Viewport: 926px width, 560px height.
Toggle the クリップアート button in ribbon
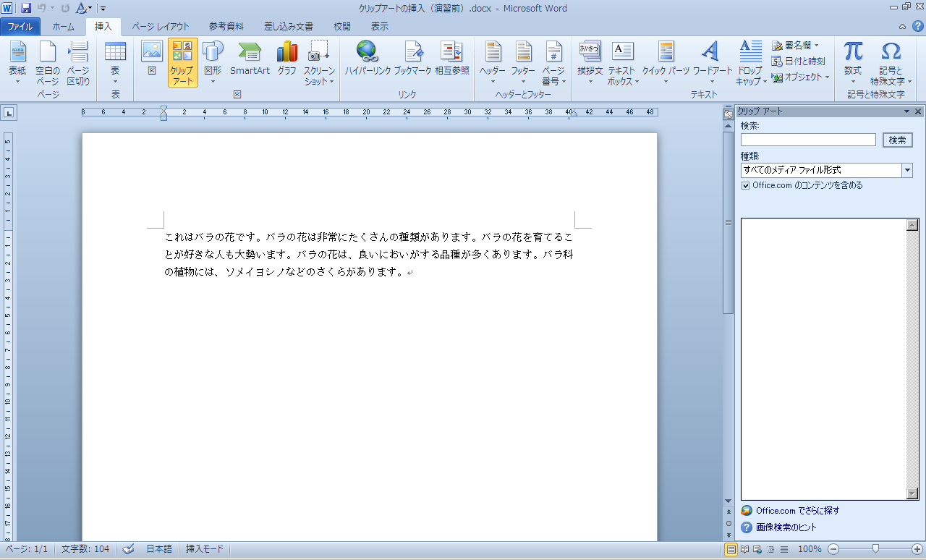click(x=182, y=62)
